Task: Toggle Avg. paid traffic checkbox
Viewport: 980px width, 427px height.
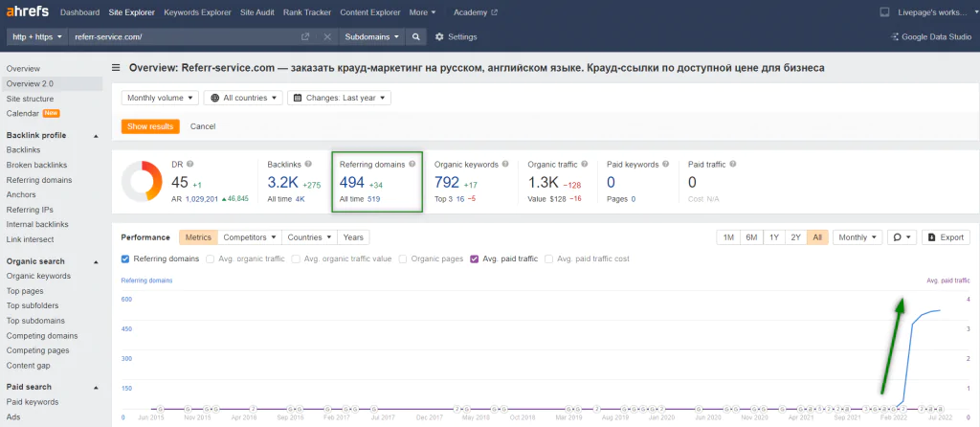Action: (x=475, y=258)
